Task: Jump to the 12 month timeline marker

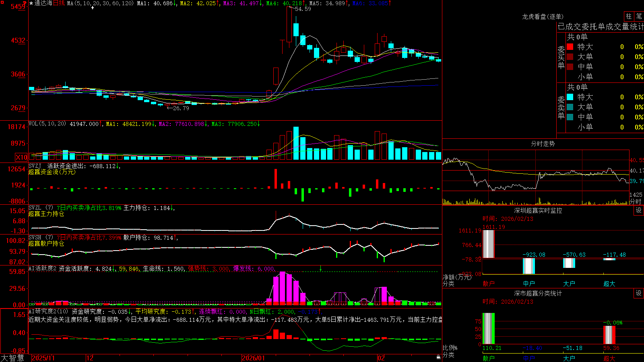Action: click(90, 358)
